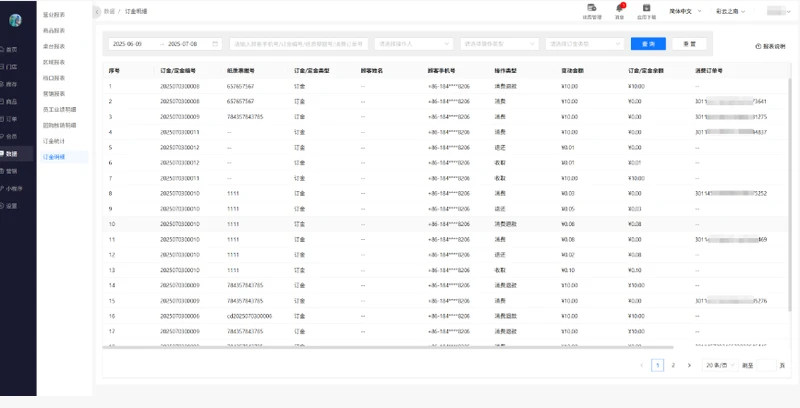Click the 消息 notification bell icon
The image size is (800, 408).
[x=620, y=9]
